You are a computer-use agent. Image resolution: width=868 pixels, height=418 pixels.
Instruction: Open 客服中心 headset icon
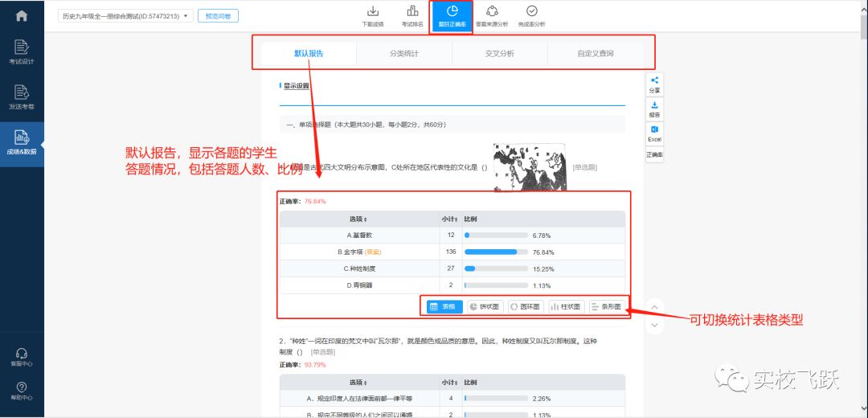point(22,358)
